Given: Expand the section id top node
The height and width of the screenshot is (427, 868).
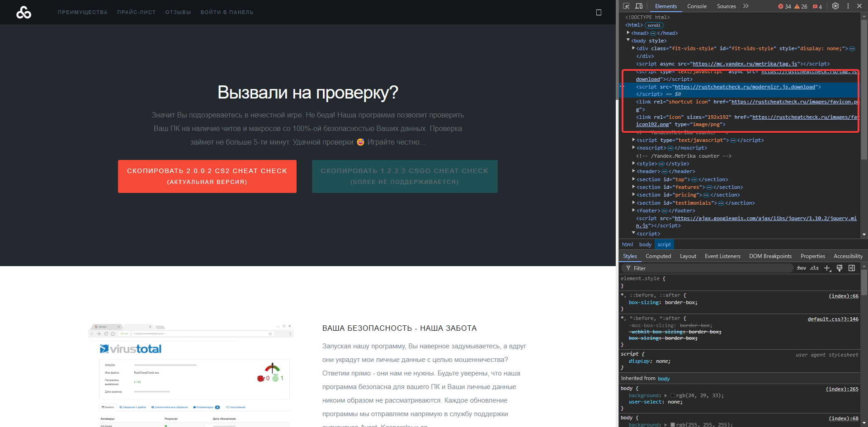Looking at the screenshot, I should click(x=633, y=179).
